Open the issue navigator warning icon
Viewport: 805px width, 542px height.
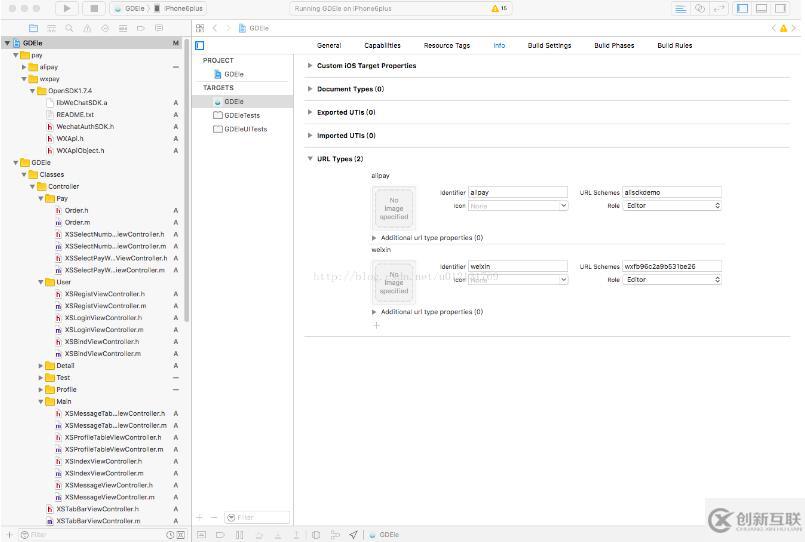coord(87,28)
